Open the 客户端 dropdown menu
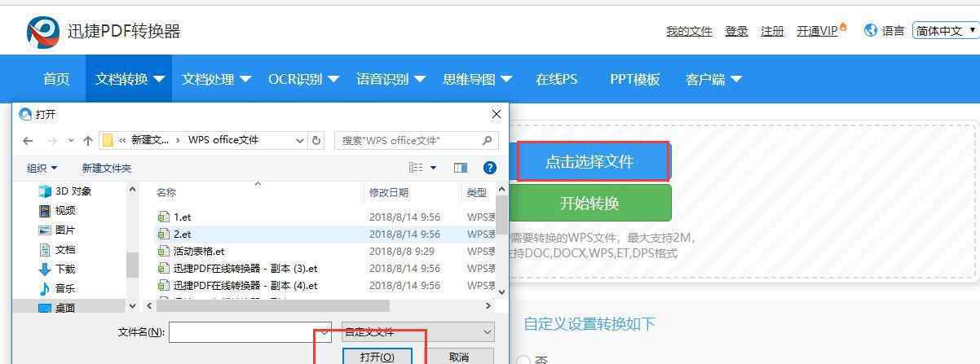This screenshot has width=980, height=364. tap(713, 79)
